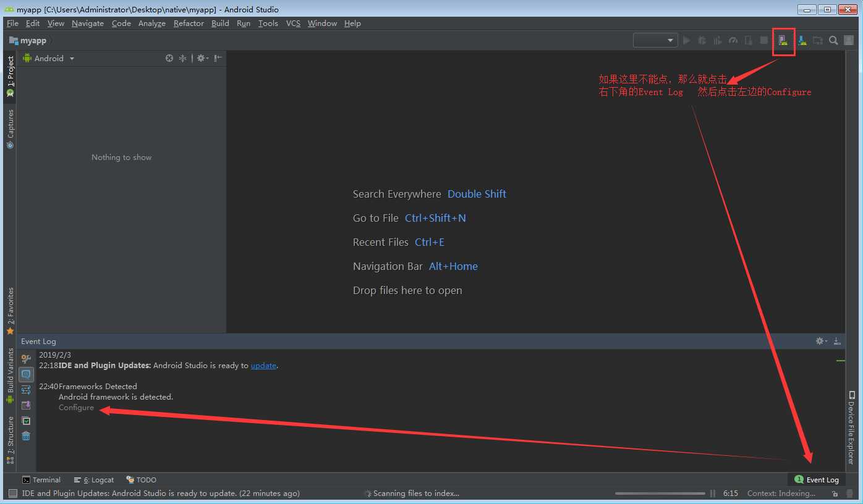The height and width of the screenshot is (504, 863).
Task: Open the 6: Logcat tab
Action: tap(94, 480)
